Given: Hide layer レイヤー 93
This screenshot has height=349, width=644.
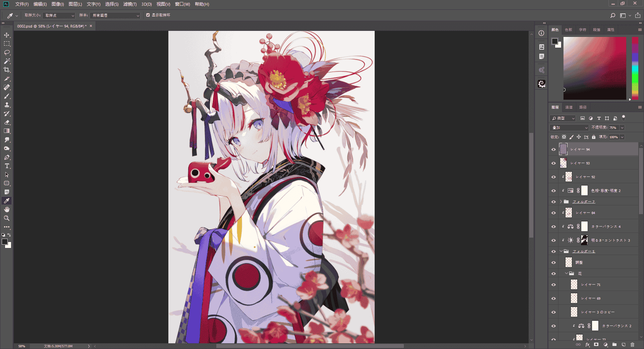Looking at the screenshot, I should tap(554, 163).
